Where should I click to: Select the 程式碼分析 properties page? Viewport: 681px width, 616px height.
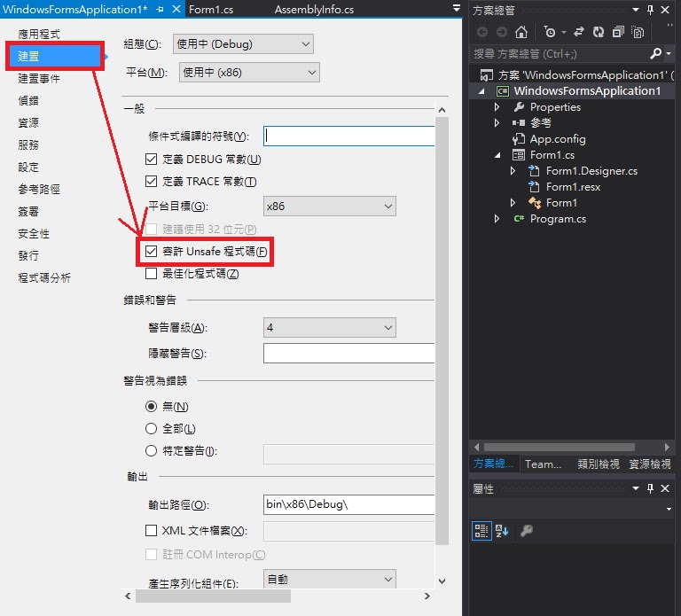click(44, 277)
